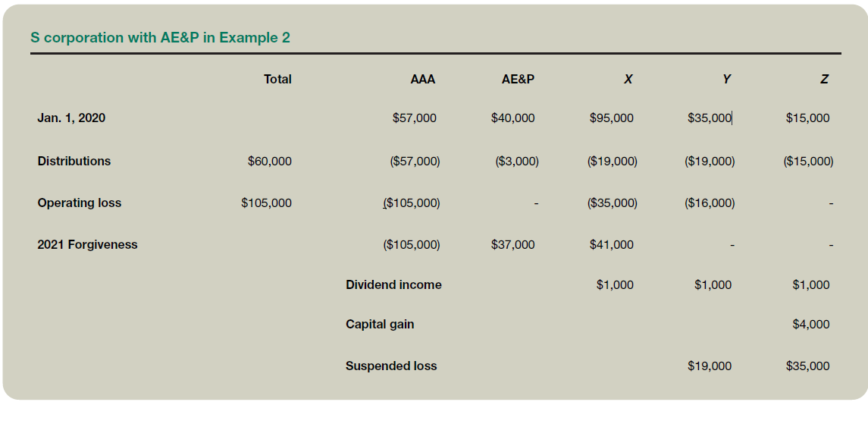
Task: Click the 'Jan. 1, 2020' row label
Action: [71, 118]
